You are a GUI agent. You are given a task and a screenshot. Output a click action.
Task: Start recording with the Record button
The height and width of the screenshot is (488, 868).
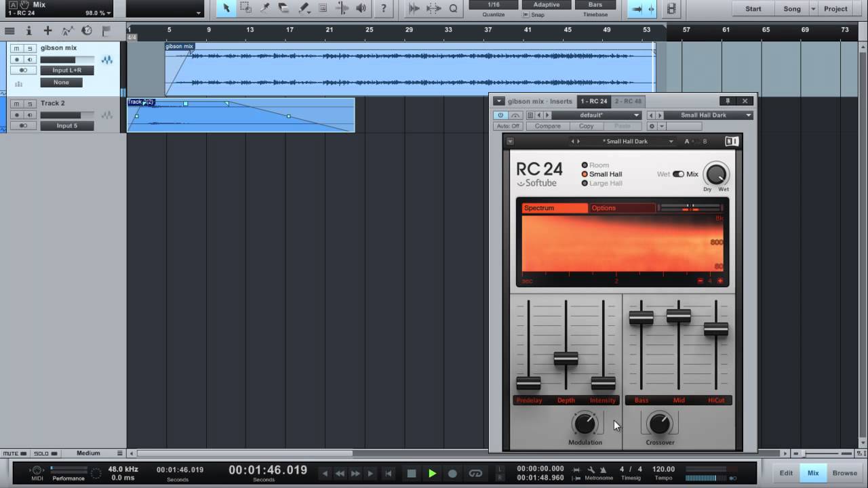[x=452, y=473]
